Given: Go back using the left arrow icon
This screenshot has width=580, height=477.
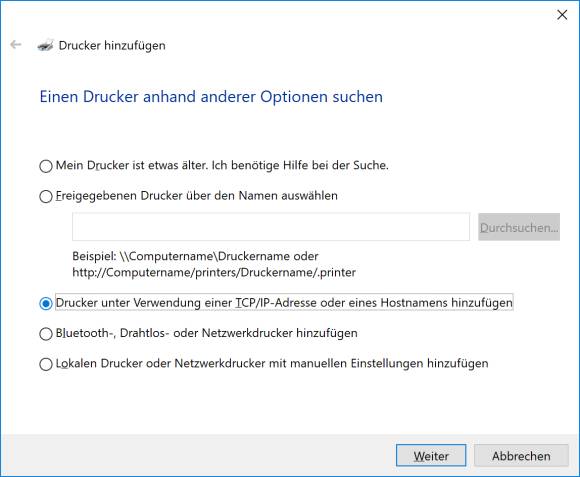Looking at the screenshot, I should [16, 45].
